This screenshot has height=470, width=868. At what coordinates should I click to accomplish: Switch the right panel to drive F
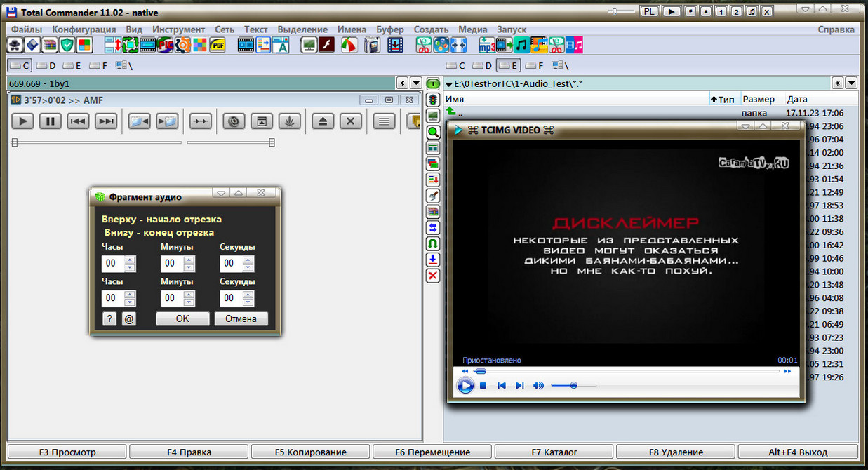pos(535,66)
